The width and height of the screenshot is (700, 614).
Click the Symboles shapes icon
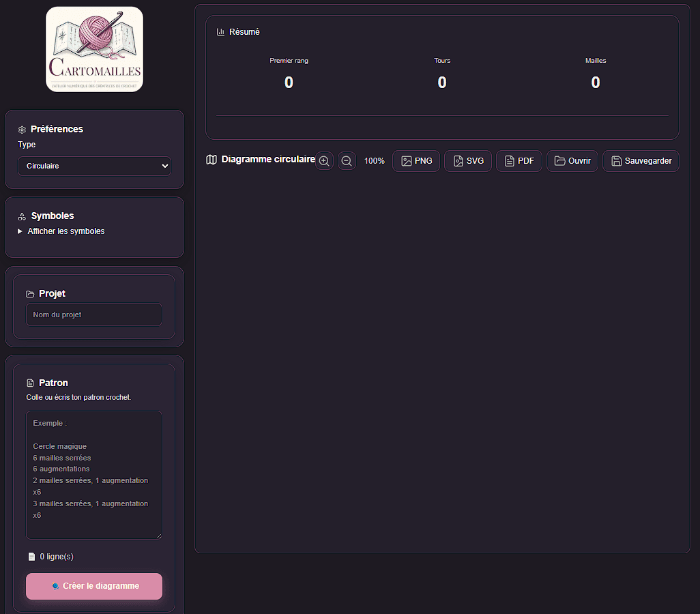click(x=22, y=216)
